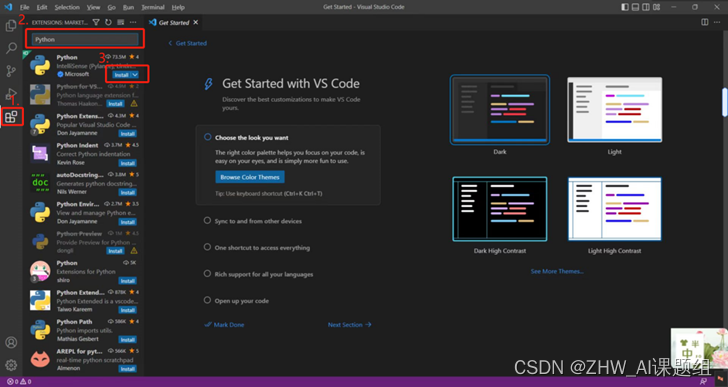728x387 pixels.
Task: Click the Python Indent extension icon
Action: (40, 154)
